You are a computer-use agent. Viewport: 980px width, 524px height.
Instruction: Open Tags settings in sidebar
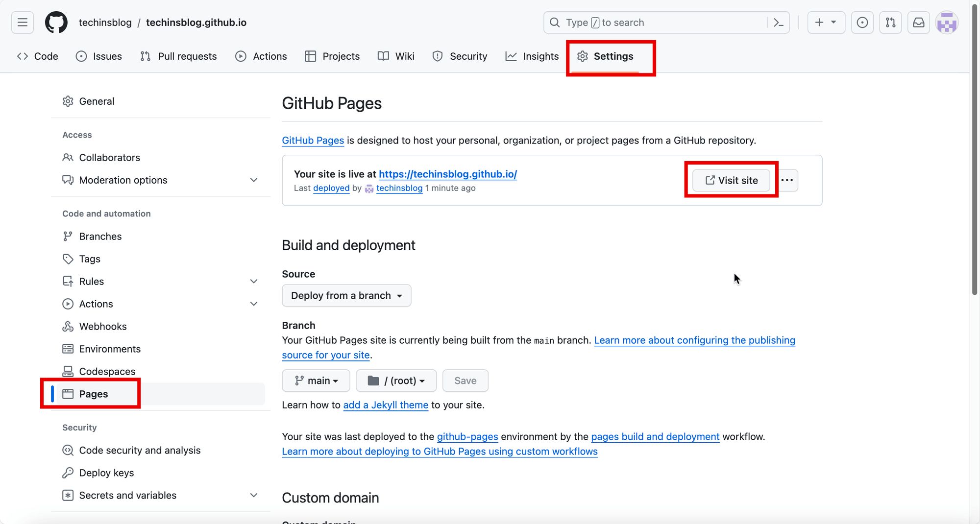pos(161,259)
